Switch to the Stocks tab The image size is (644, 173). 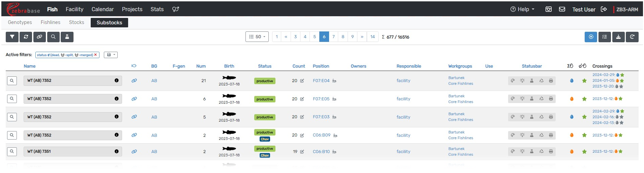pos(77,22)
